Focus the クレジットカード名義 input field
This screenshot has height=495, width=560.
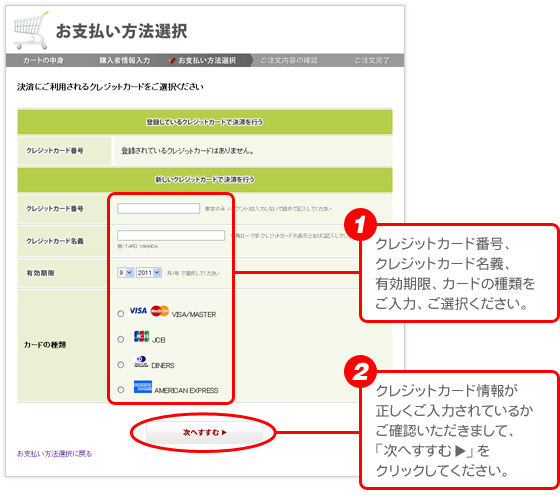(171, 235)
